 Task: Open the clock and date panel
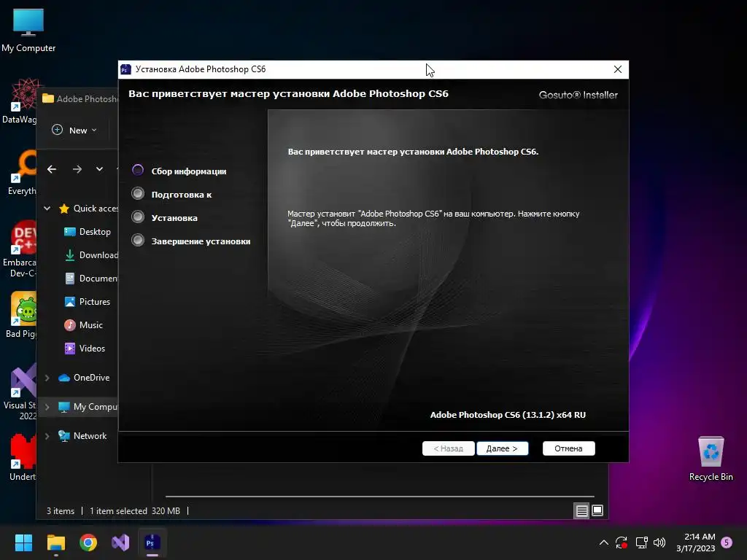(x=695, y=542)
